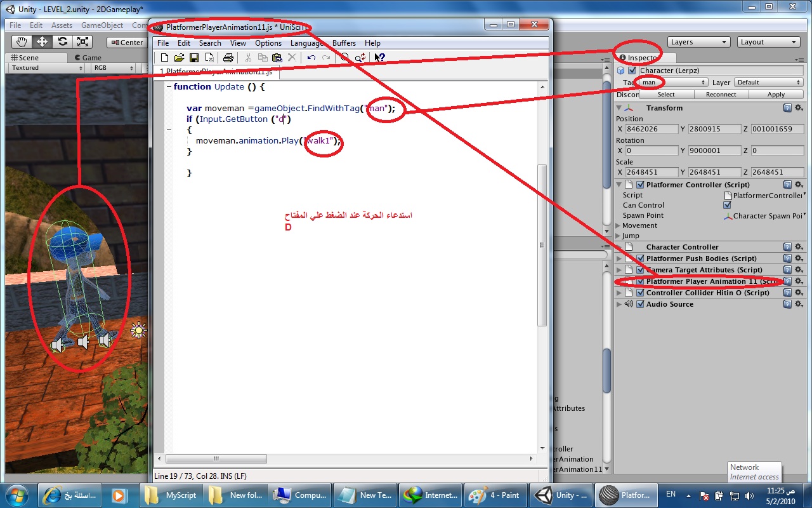Click the context help arrow icon in UniSciTE

click(x=379, y=58)
